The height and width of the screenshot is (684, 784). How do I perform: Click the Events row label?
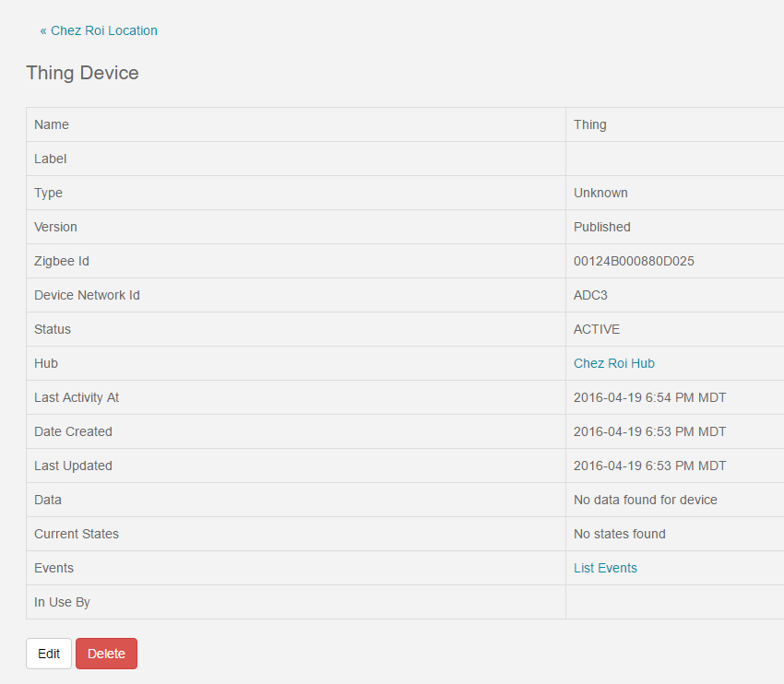(53, 568)
